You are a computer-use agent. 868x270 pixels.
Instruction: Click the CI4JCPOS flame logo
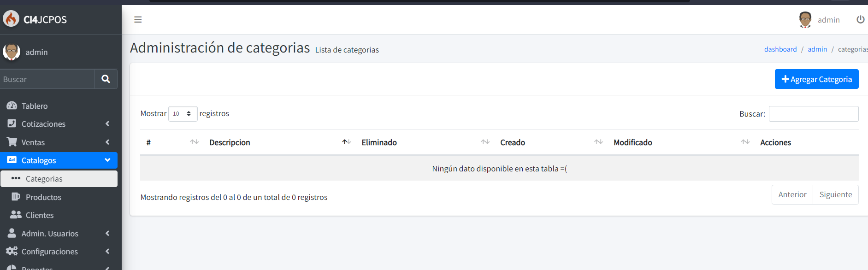click(11, 19)
